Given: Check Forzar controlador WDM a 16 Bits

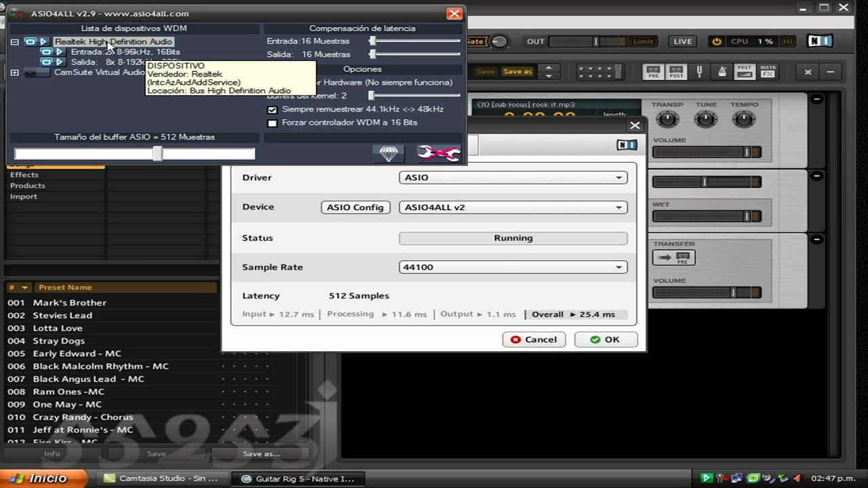Looking at the screenshot, I should coord(273,123).
